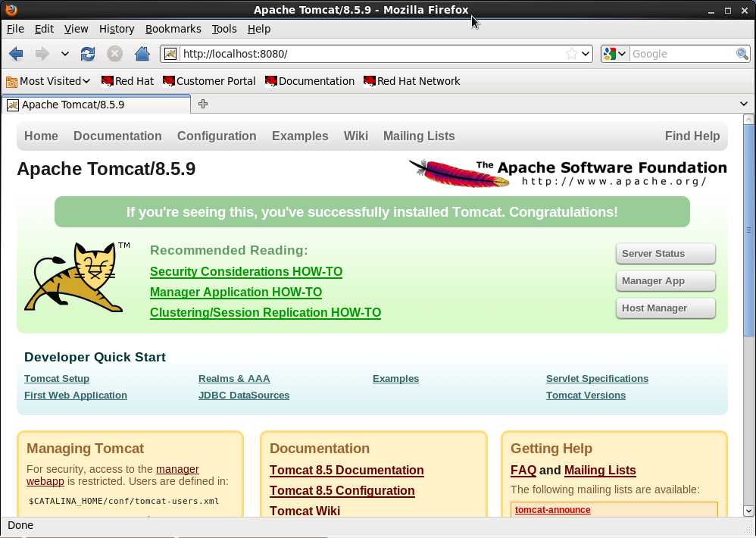This screenshot has width=756, height=538.
Task: Open the address bar URL history dropdown
Action: coord(586,54)
